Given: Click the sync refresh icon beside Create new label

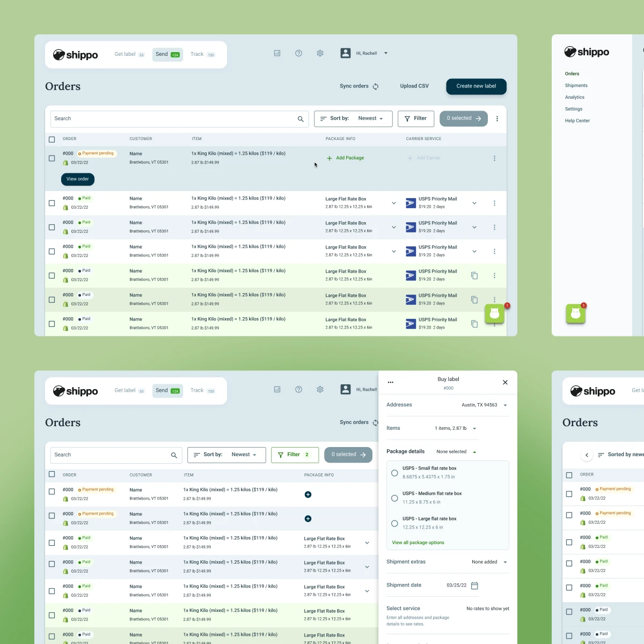Looking at the screenshot, I should (376, 86).
